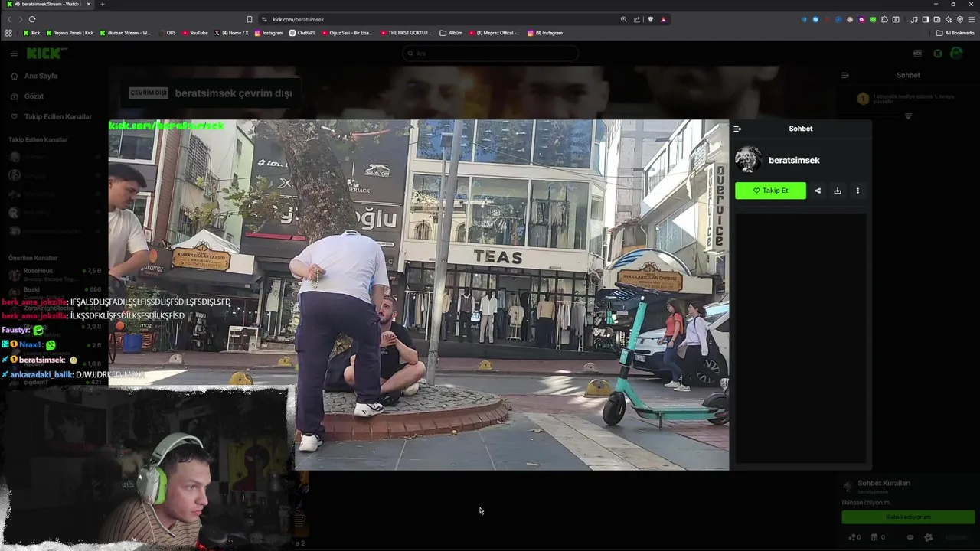Click beratsimsek username in clip panel
The width and height of the screenshot is (980, 551).
(x=794, y=160)
